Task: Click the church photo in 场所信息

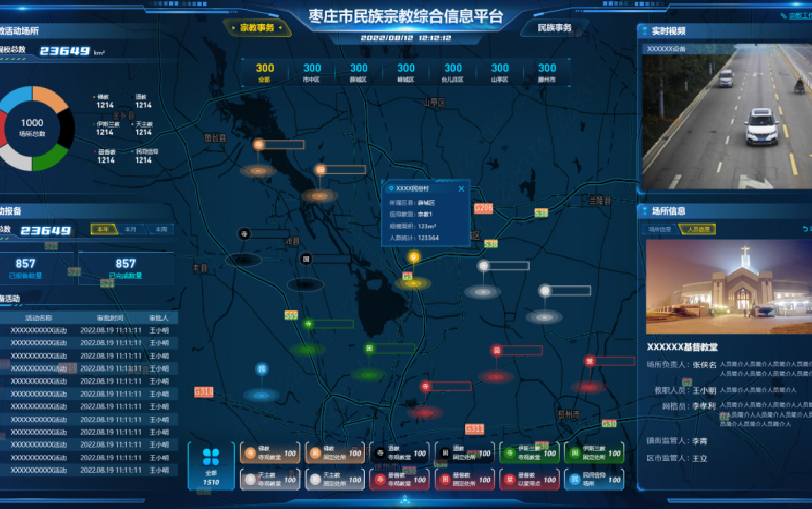Action: pyautogui.click(x=728, y=287)
